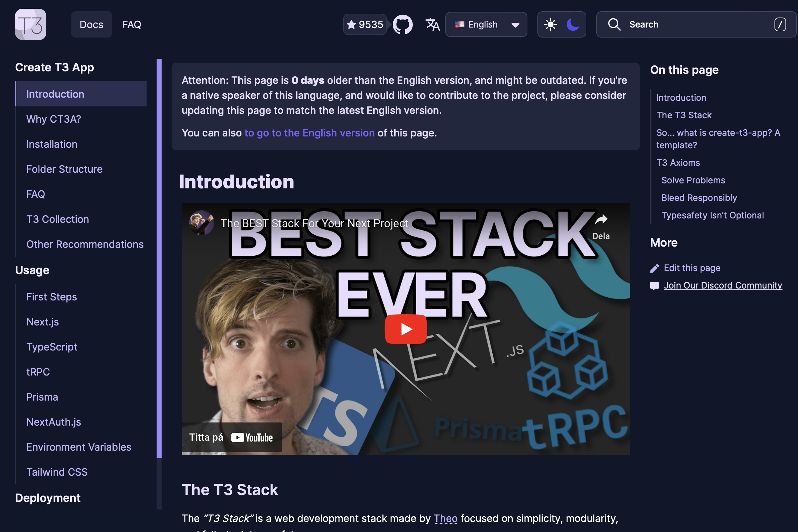Click the YouTube share arrow icon
This screenshot has height=532, width=798.
(601, 219)
